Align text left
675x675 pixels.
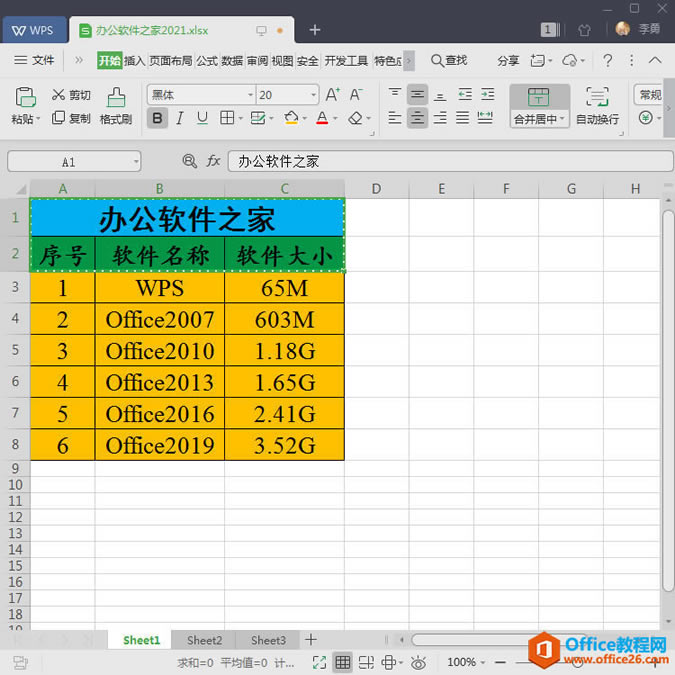[x=395, y=118]
